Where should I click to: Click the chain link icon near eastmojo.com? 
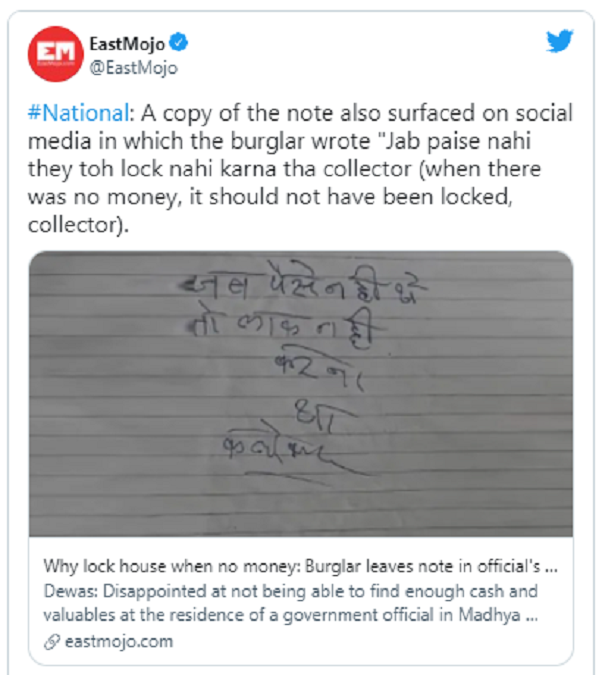point(51,642)
